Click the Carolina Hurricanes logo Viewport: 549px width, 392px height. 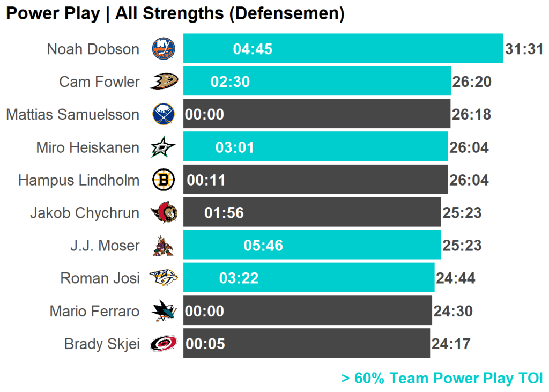pos(164,344)
